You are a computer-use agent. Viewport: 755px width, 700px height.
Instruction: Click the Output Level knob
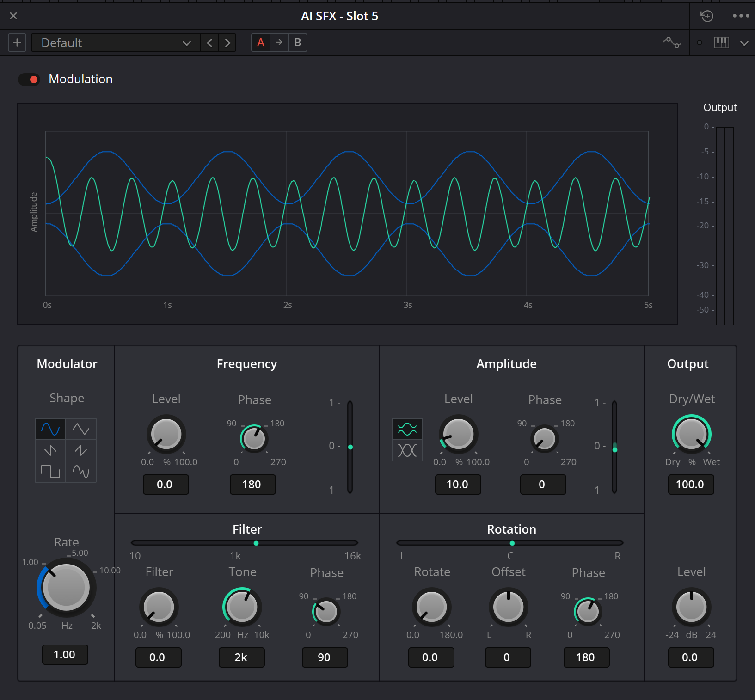(x=691, y=607)
